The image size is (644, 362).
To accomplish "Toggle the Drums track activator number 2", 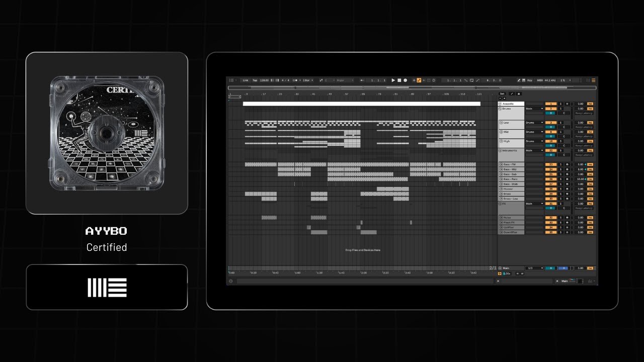I will (551, 109).
